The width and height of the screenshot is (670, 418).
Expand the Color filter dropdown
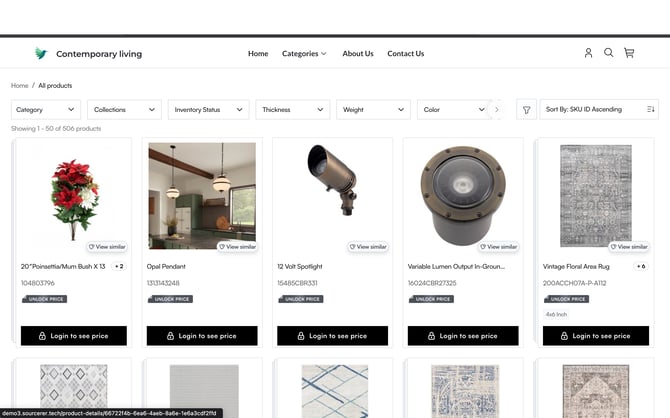(451, 110)
